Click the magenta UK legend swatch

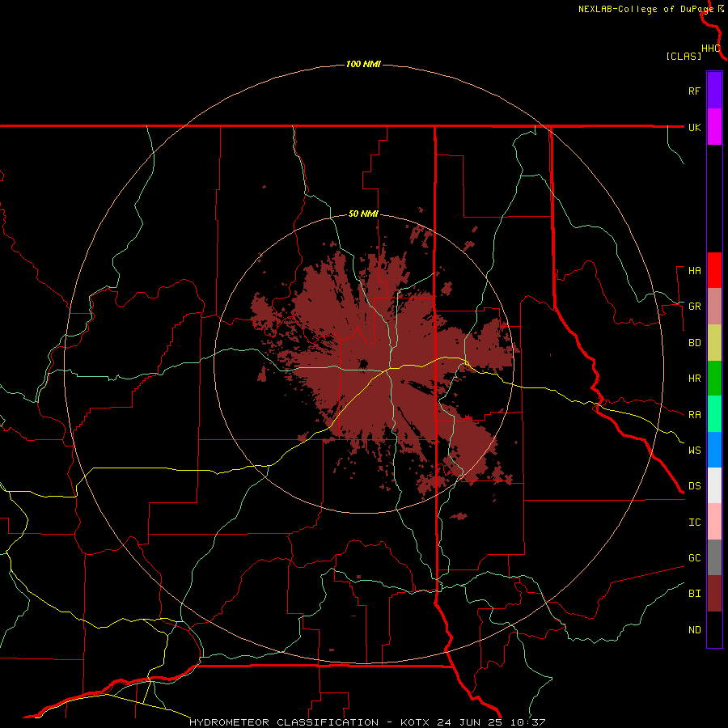pos(714,127)
